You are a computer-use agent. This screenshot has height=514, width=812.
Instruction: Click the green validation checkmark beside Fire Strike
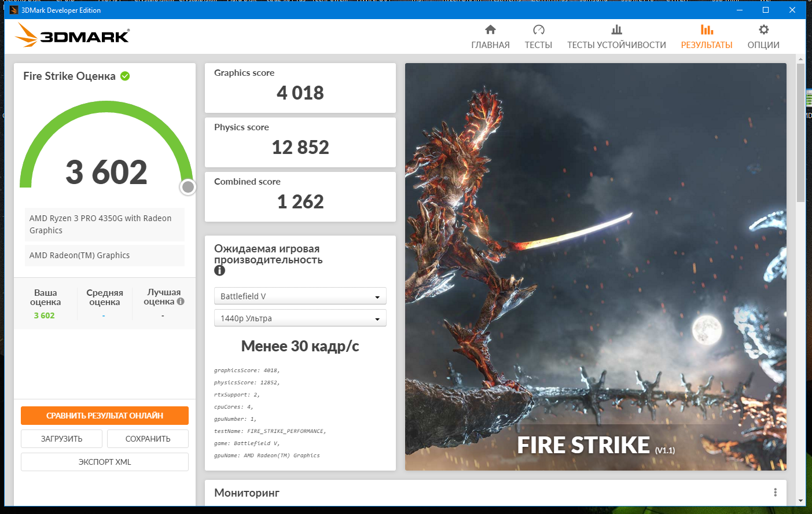[x=125, y=76]
